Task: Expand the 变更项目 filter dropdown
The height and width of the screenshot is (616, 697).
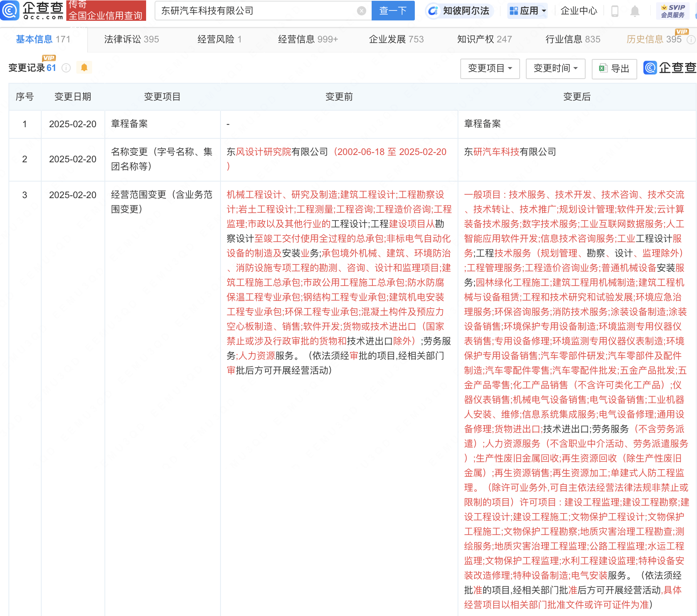Action: coord(490,69)
